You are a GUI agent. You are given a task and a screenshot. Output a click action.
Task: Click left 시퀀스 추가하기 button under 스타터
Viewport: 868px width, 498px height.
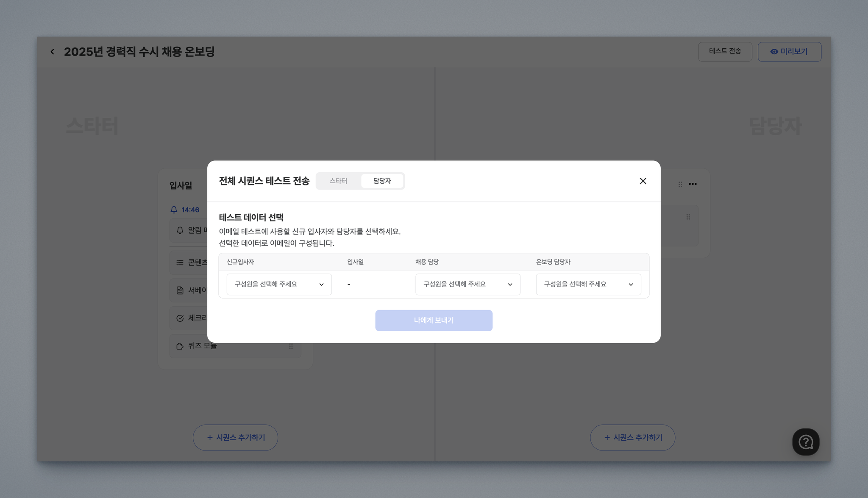pos(235,437)
